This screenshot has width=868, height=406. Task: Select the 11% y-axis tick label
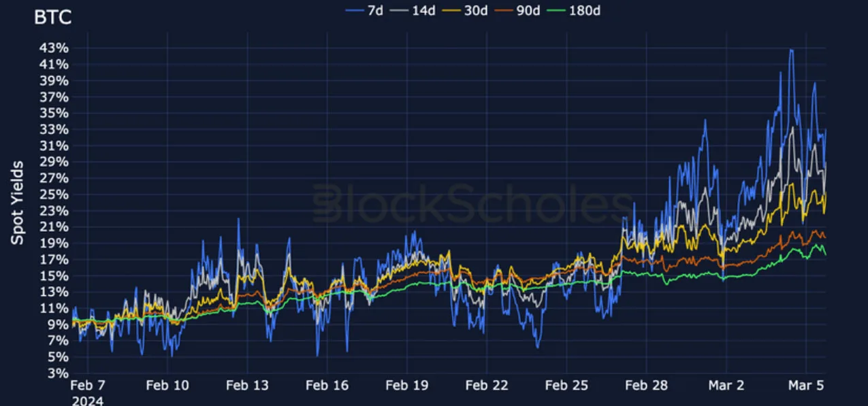pyautogui.click(x=54, y=308)
